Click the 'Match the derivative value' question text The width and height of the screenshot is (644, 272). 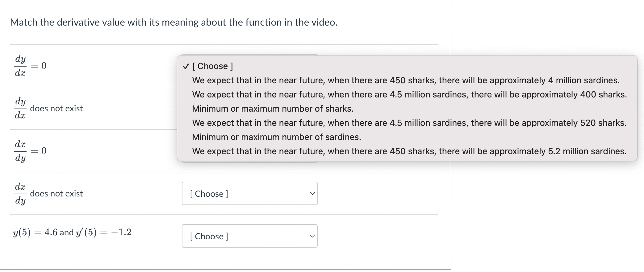point(174,23)
